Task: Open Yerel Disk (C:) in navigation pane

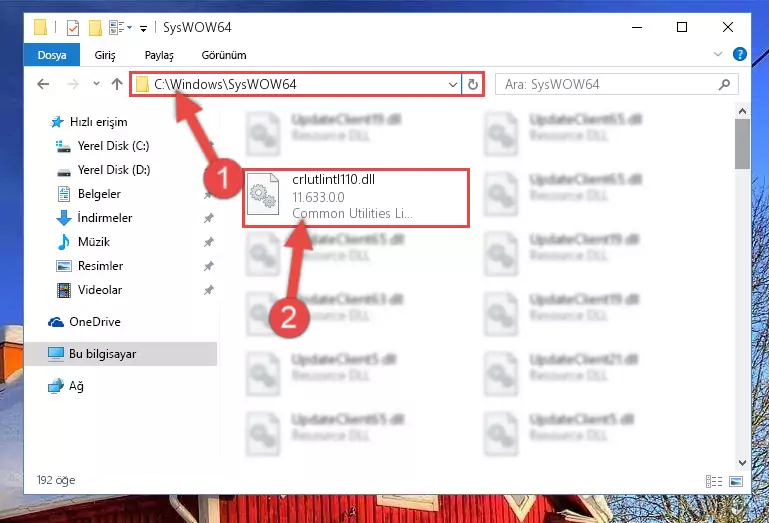Action: point(113,146)
